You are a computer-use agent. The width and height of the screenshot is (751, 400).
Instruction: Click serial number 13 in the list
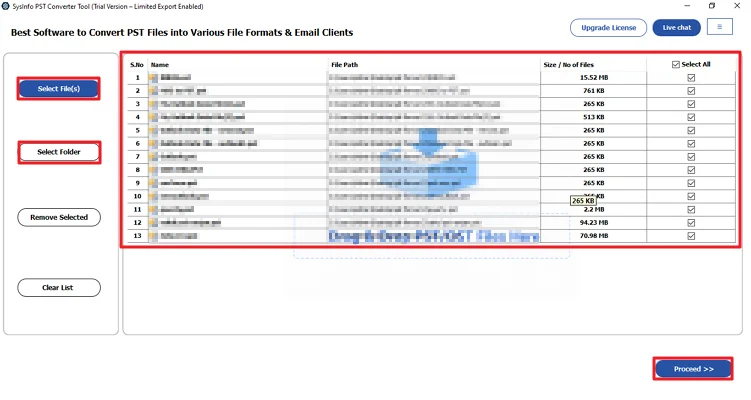pyautogui.click(x=137, y=236)
